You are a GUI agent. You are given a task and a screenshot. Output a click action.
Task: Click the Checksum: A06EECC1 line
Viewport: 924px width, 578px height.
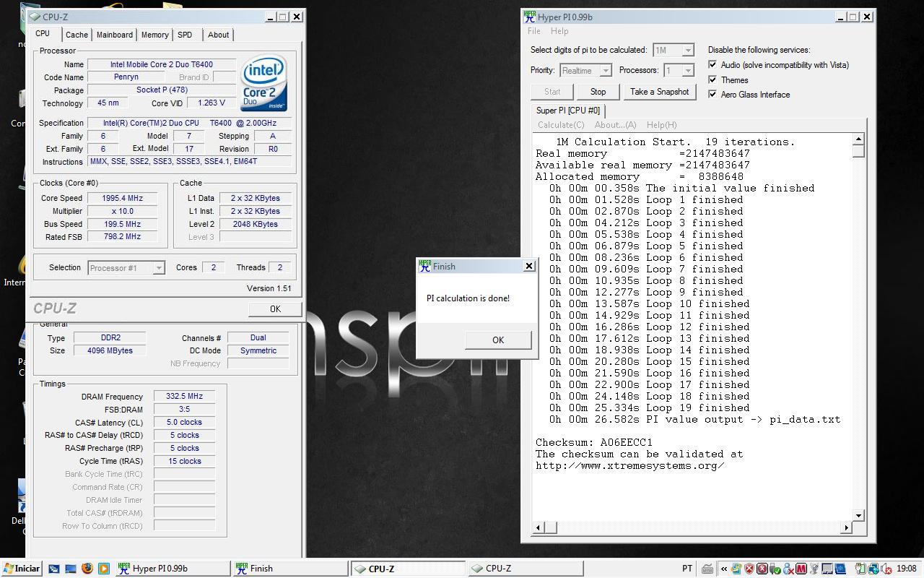(x=593, y=442)
